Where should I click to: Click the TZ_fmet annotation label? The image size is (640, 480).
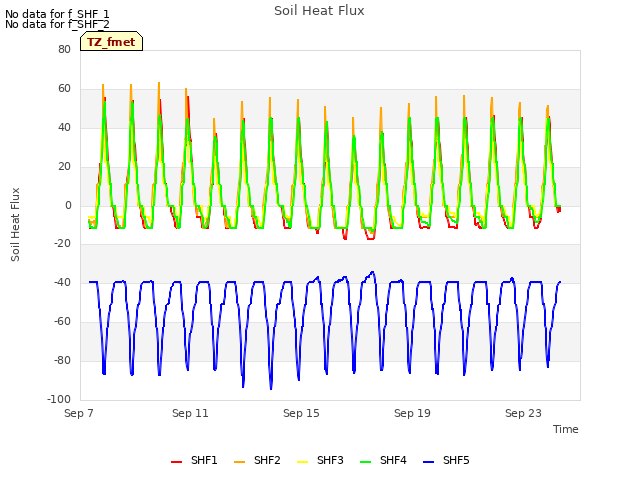click(111, 42)
